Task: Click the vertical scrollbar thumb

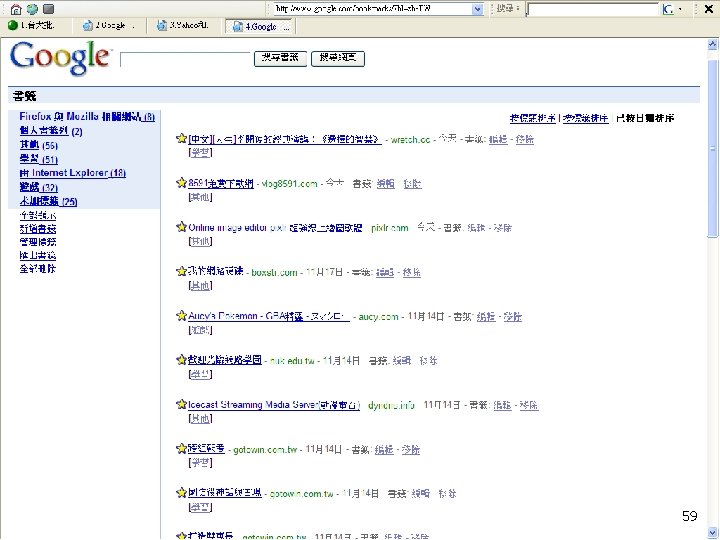Action: pyautogui.click(x=713, y=147)
